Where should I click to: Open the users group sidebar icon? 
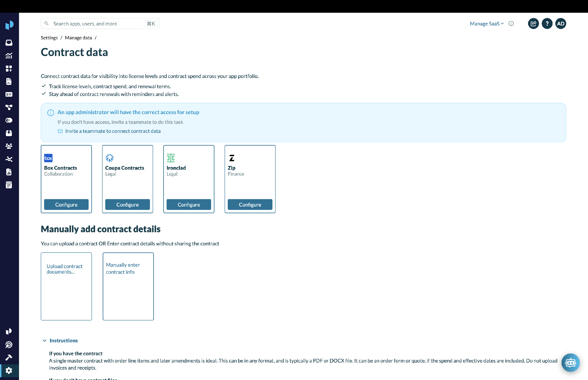pyautogui.click(x=9, y=146)
